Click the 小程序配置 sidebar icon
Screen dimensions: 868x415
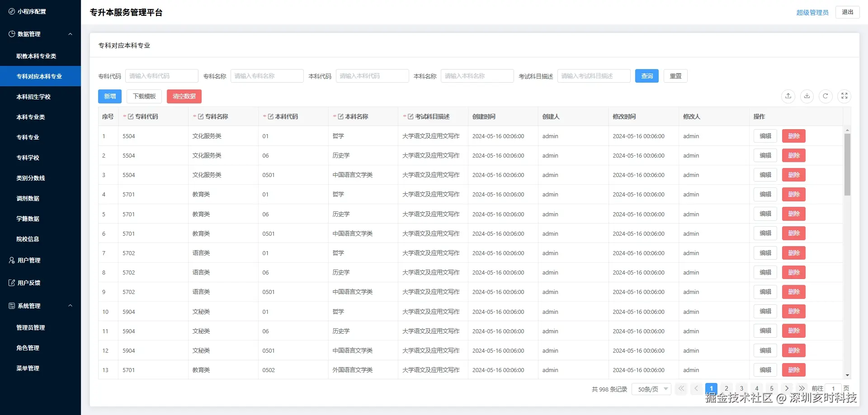pos(12,11)
